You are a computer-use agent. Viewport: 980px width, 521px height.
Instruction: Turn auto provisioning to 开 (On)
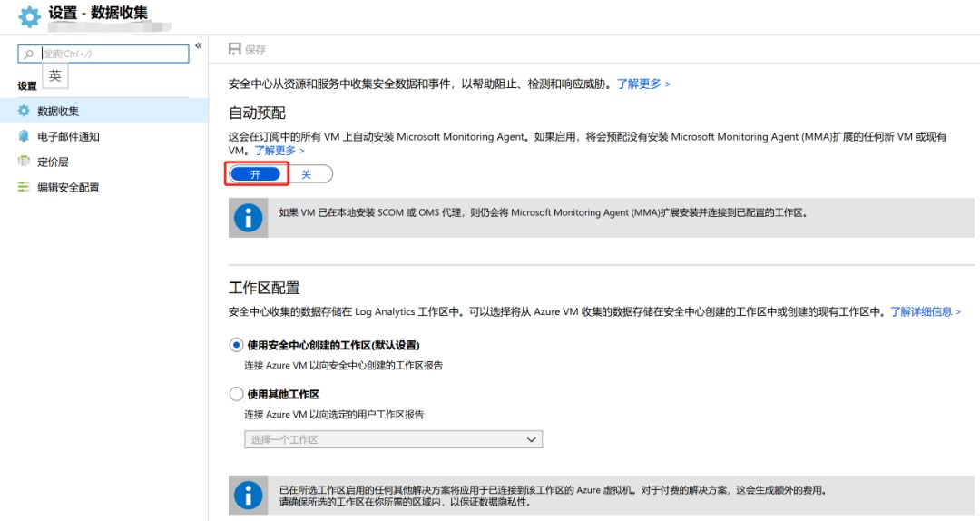tap(256, 174)
